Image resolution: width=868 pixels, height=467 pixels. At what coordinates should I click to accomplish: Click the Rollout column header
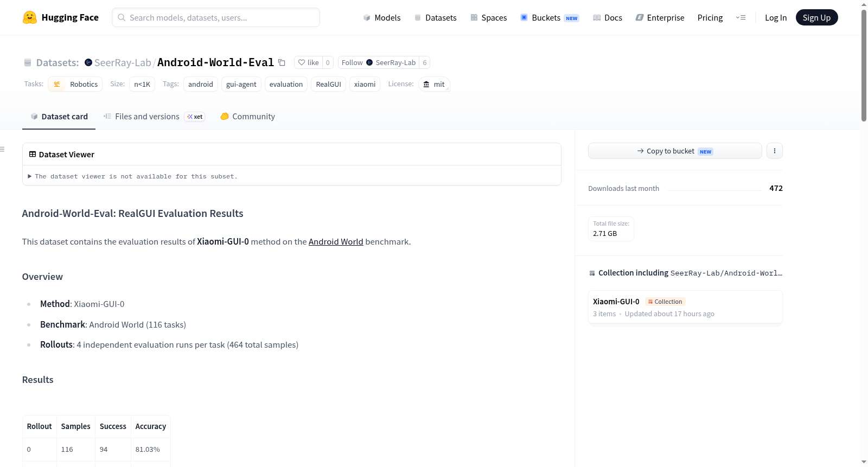pyautogui.click(x=40, y=426)
